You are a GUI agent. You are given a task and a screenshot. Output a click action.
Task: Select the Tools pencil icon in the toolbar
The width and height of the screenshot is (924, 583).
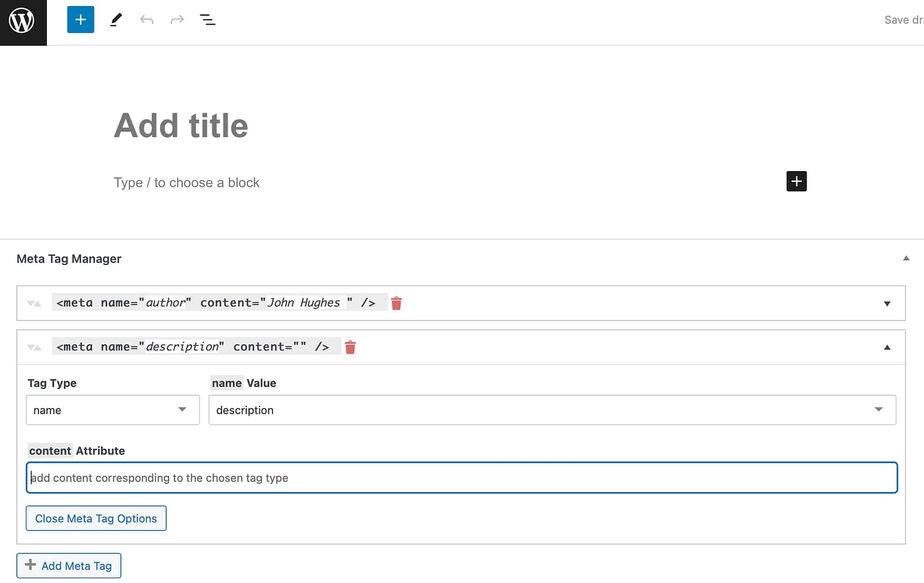(116, 19)
